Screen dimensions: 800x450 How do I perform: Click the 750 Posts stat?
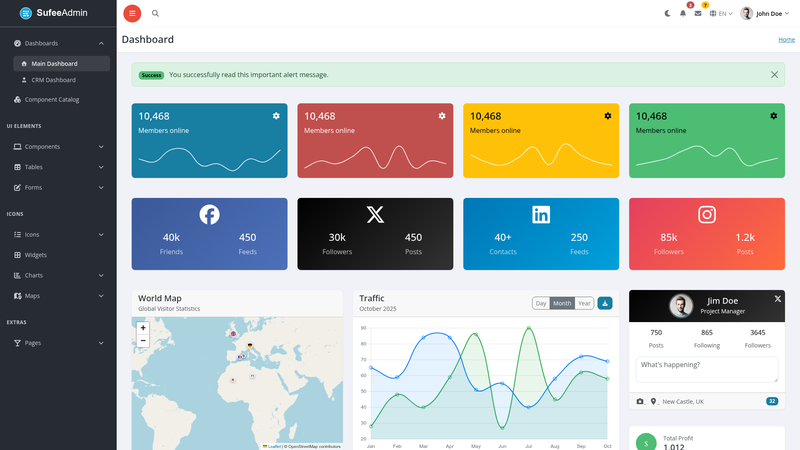point(656,338)
